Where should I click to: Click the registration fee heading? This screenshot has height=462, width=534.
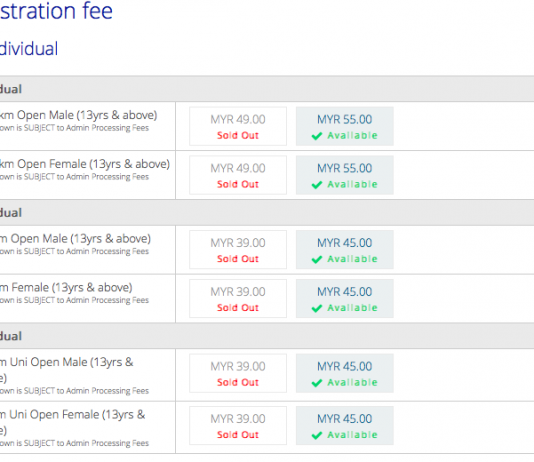click(x=56, y=11)
